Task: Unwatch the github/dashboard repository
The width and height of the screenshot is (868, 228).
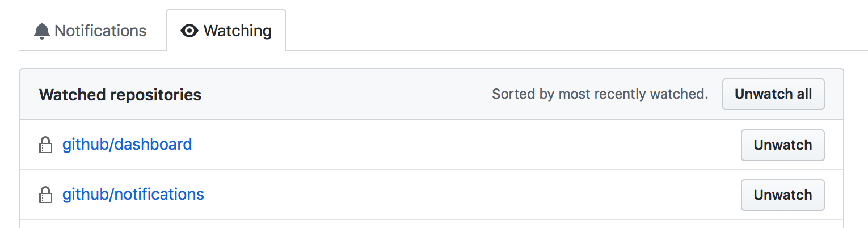Action: tap(782, 145)
